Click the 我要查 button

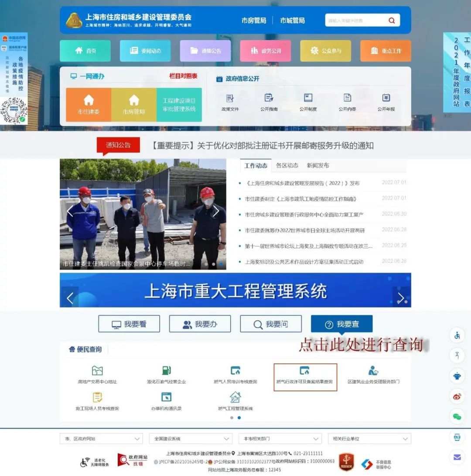[x=342, y=324]
